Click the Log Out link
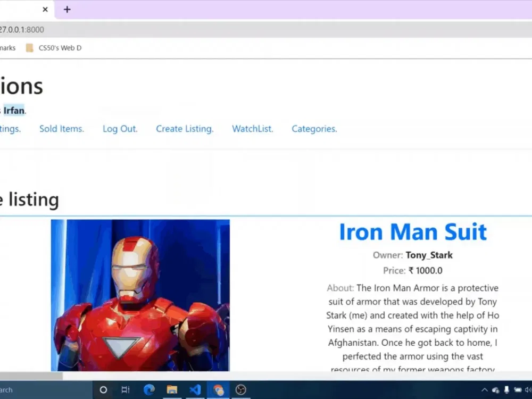The image size is (532, 399). click(x=120, y=129)
